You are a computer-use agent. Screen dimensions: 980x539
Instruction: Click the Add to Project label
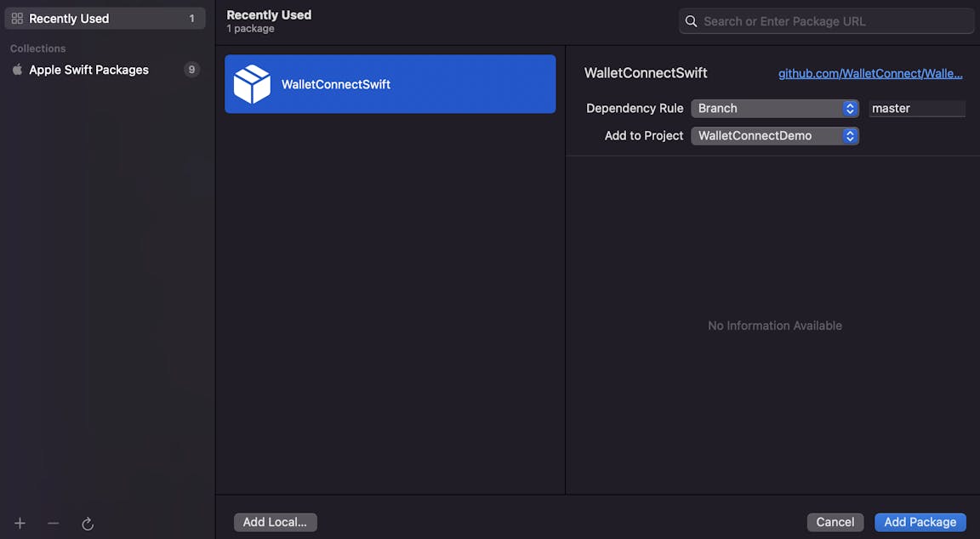[x=644, y=135]
